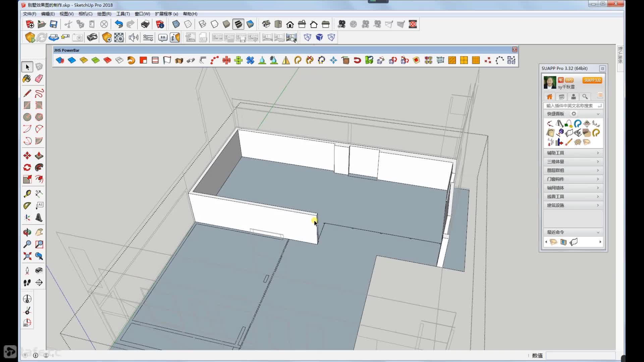Image resolution: width=644 pixels, height=362 pixels.
Task: Click the SUAPP 3.32 orange button
Action: point(592,80)
